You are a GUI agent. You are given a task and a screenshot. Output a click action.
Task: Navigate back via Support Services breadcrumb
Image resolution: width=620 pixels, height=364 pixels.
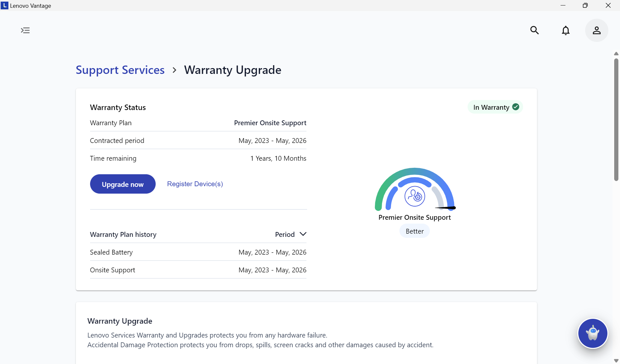tap(120, 70)
